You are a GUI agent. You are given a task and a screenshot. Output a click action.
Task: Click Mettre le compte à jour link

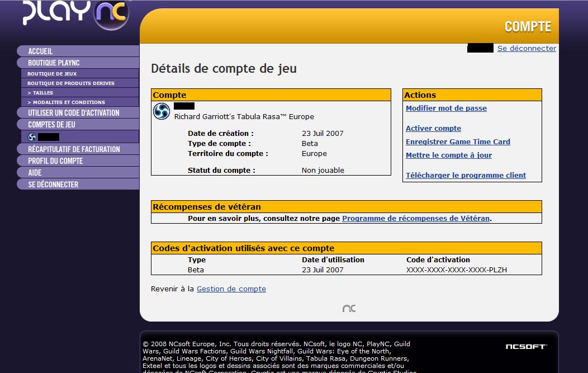[448, 155]
